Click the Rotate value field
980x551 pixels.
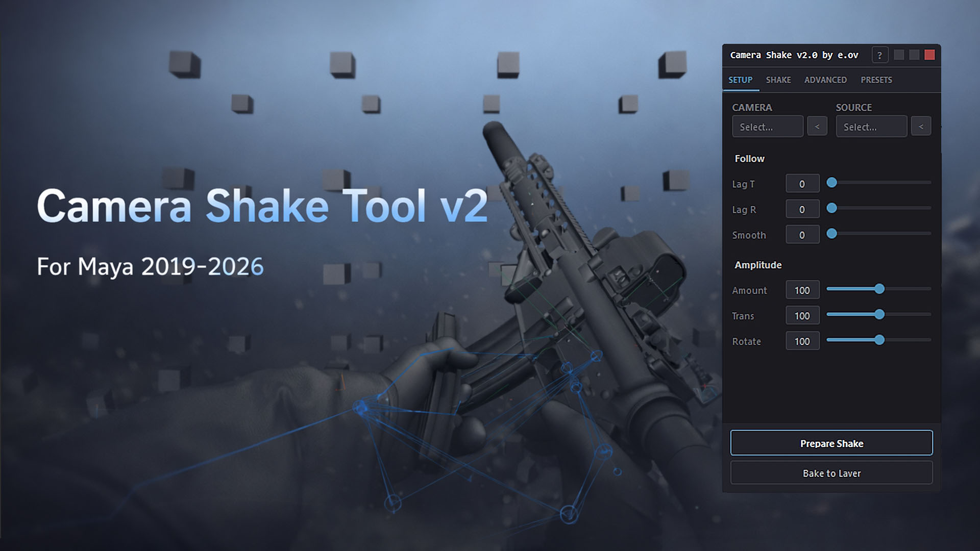coord(802,341)
